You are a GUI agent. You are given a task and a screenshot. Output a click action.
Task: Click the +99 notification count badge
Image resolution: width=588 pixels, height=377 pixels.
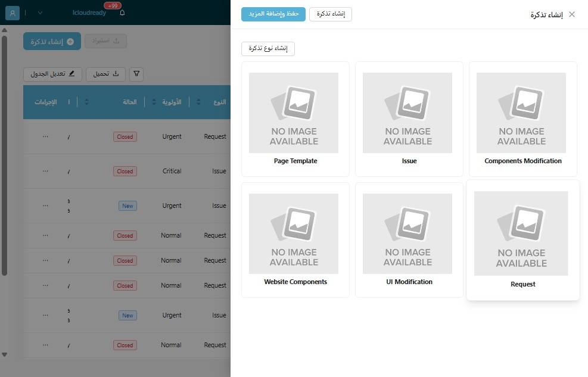pyautogui.click(x=113, y=5)
